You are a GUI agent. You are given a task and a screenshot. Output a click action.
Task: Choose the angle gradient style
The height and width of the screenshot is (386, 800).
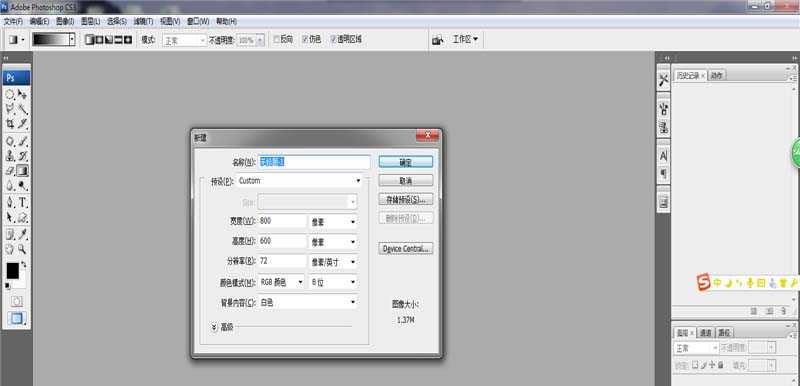coord(109,40)
